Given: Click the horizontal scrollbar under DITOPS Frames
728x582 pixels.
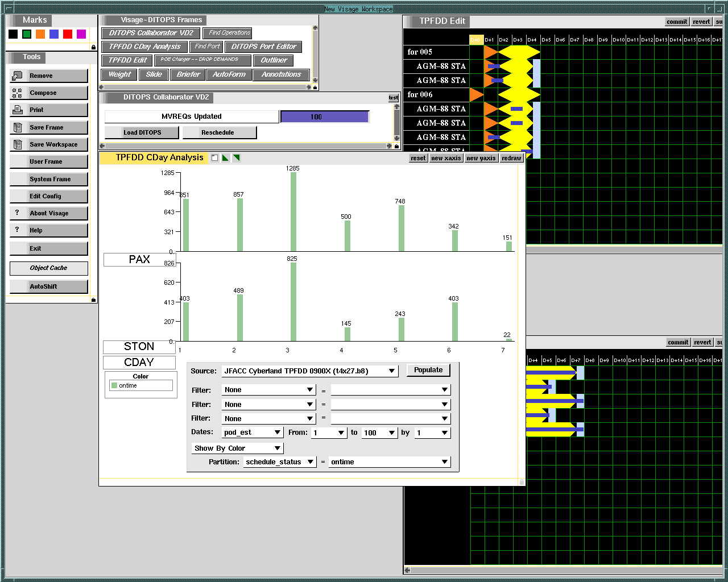Looking at the screenshot, I should click(x=205, y=88).
